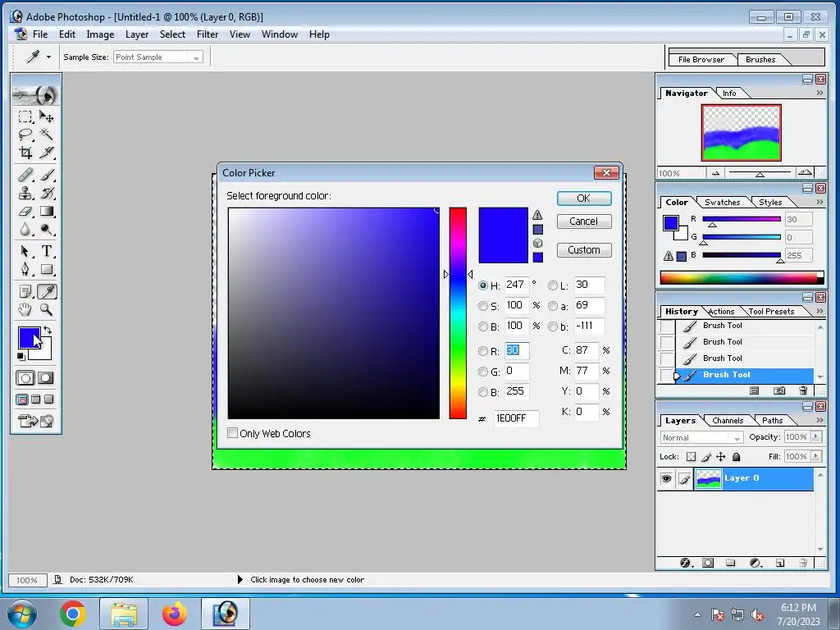The height and width of the screenshot is (630, 840).
Task: Open the Eyedropper tool preset picker arrow
Action: pos(48,57)
